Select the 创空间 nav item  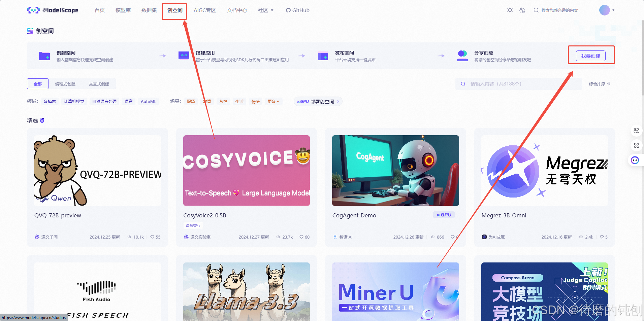click(175, 10)
